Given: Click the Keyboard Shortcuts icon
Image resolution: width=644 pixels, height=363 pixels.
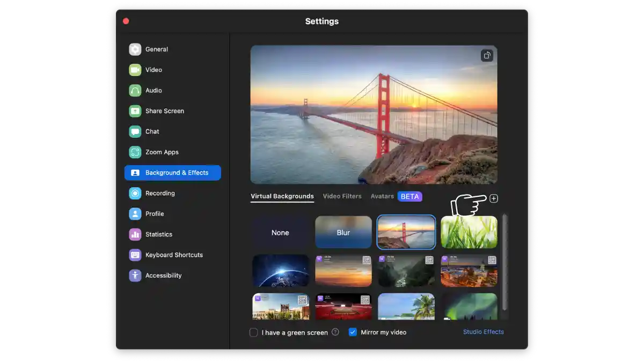Looking at the screenshot, I should [x=135, y=255].
